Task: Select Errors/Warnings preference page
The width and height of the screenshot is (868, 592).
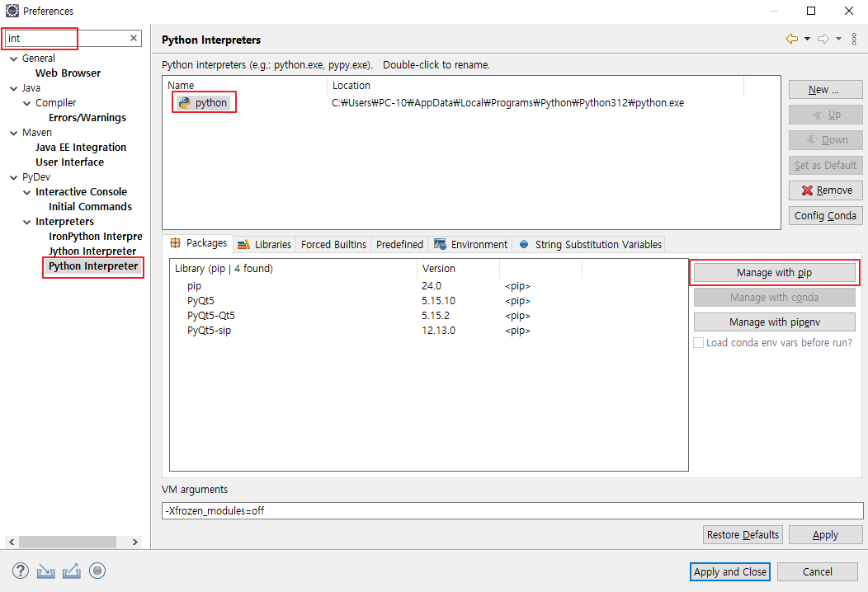Action: click(x=87, y=118)
